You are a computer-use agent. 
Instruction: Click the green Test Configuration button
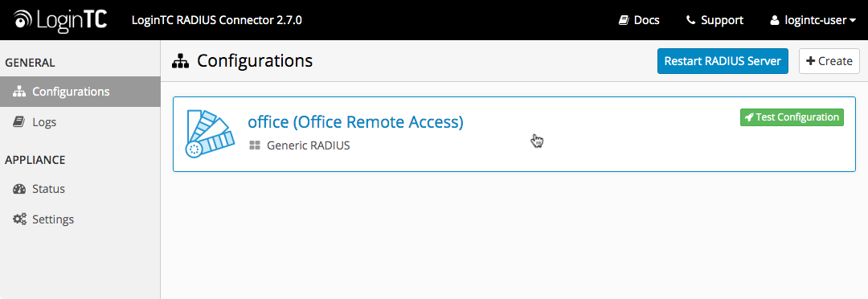coord(792,117)
